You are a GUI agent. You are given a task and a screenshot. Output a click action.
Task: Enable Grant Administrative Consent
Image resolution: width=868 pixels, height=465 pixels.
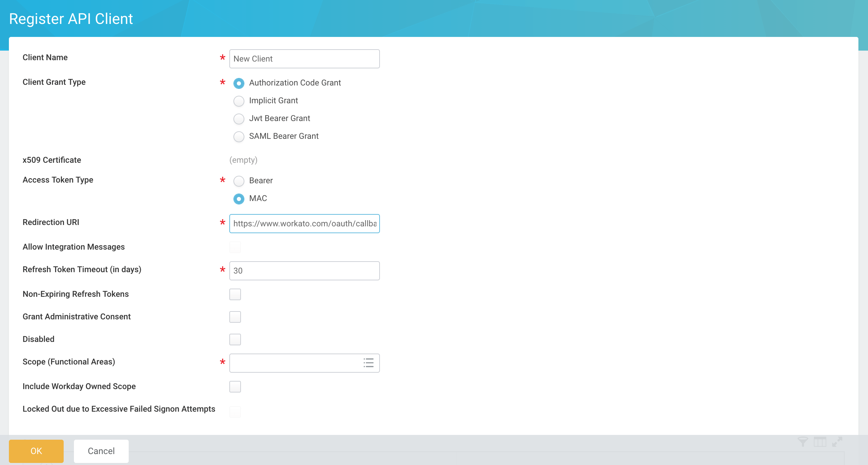pos(235,317)
